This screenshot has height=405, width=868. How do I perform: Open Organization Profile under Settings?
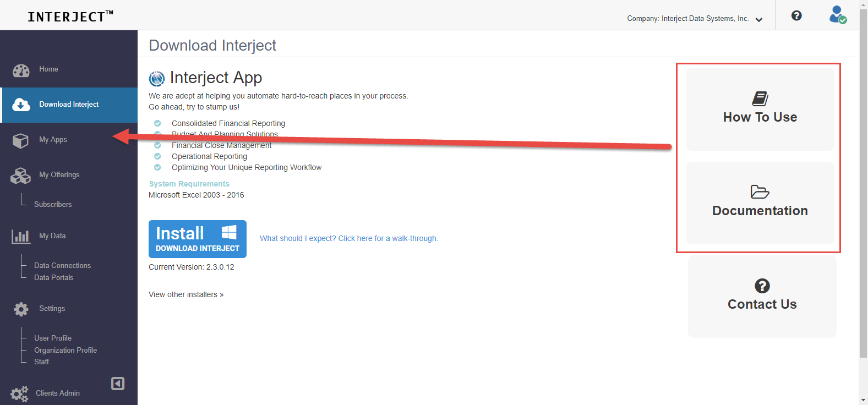click(65, 351)
